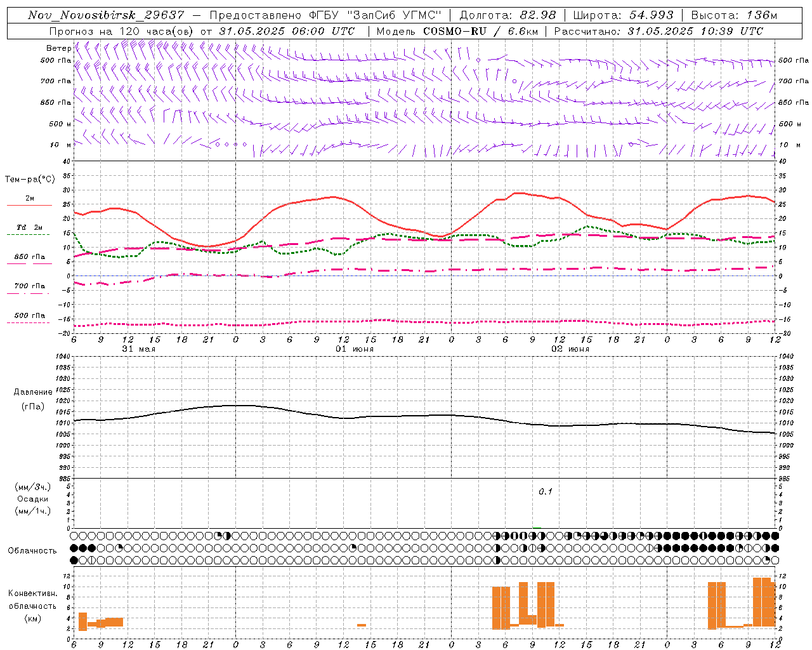The height and width of the screenshot is (650, 812).
Task: Select the Прогноз на 120 часа(ов) header text
Action: pyautogui.click(x=122, y=31)
